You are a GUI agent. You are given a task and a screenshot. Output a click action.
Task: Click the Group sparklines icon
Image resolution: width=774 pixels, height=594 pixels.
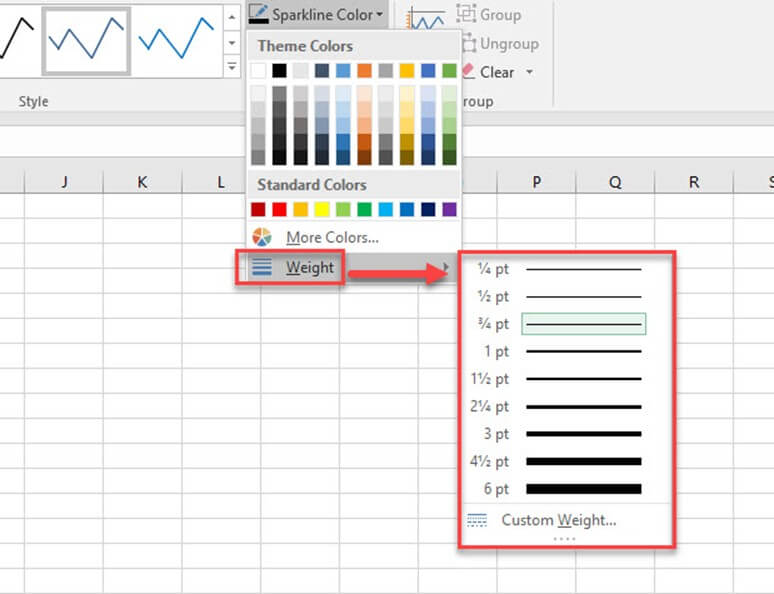(x=466, y=15)
